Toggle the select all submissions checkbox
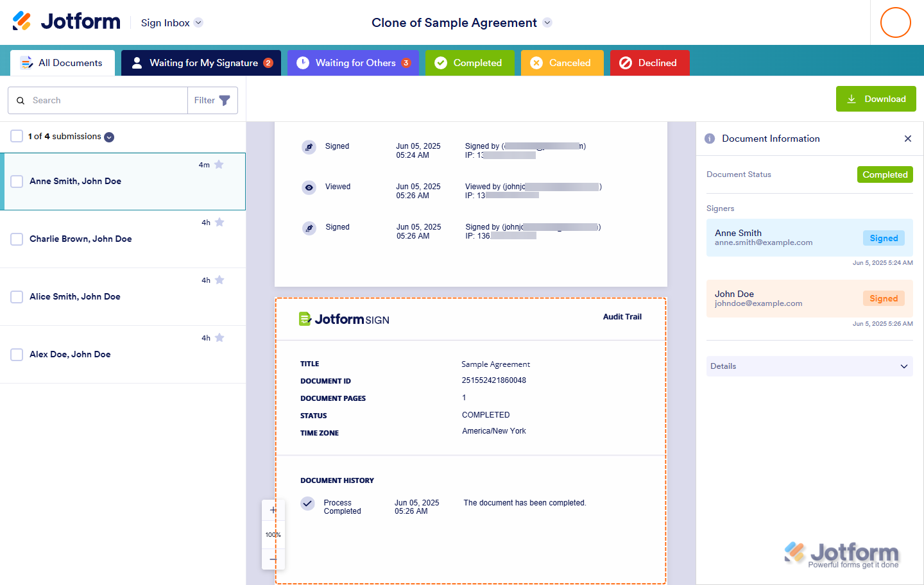Viewport: 924px width, 585px height. 17,136
